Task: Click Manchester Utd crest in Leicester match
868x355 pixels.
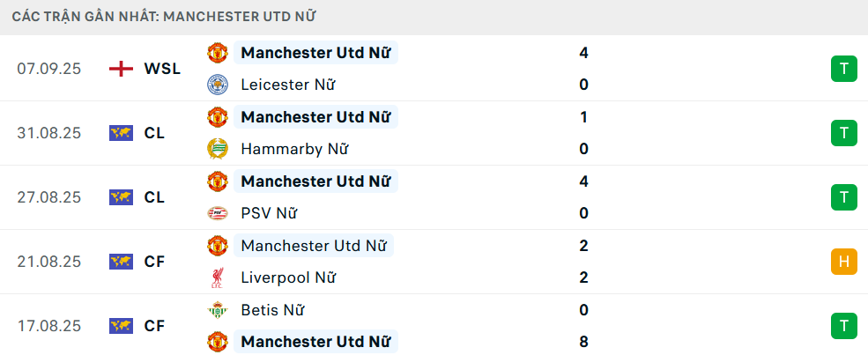Action: [x=217, y=53]
